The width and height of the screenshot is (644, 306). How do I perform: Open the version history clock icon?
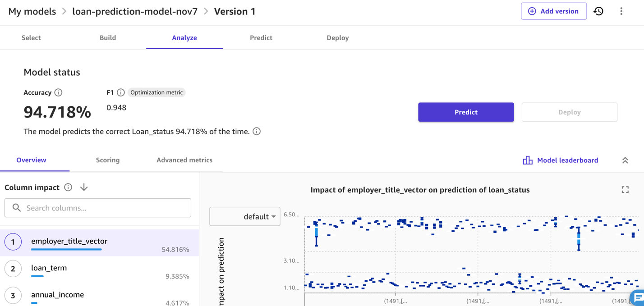[x=598, y=11]
